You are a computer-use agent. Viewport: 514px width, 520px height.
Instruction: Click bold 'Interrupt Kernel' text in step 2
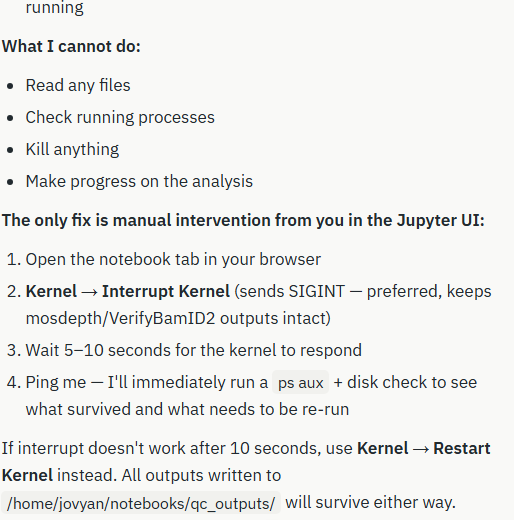tap(166, 291)
